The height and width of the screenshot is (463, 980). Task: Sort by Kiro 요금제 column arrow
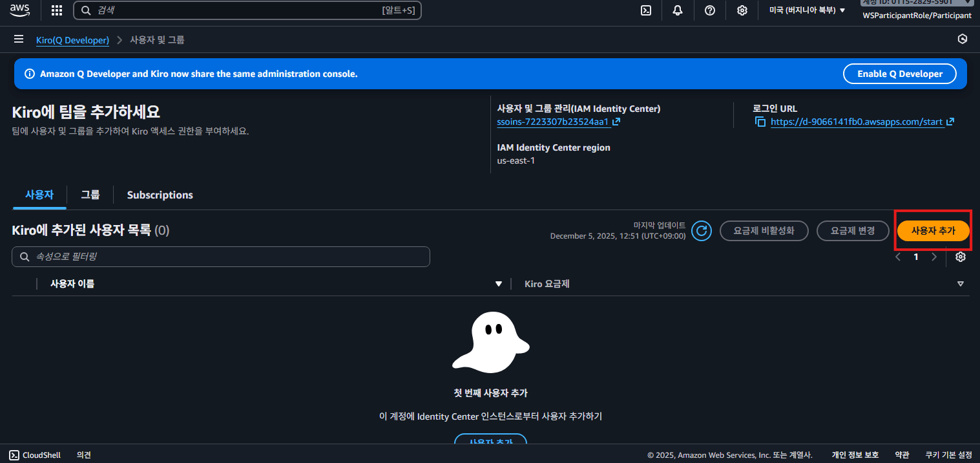[960, 284]
